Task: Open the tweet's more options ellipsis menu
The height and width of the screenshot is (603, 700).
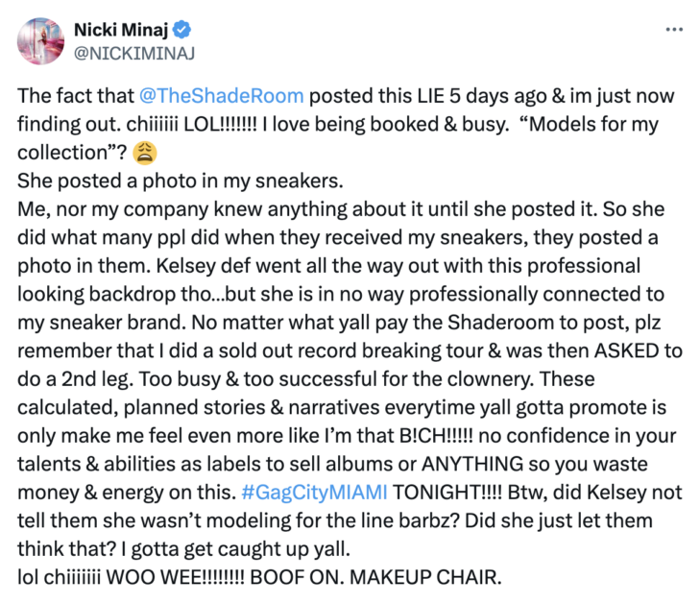Action: click(674, 30)
